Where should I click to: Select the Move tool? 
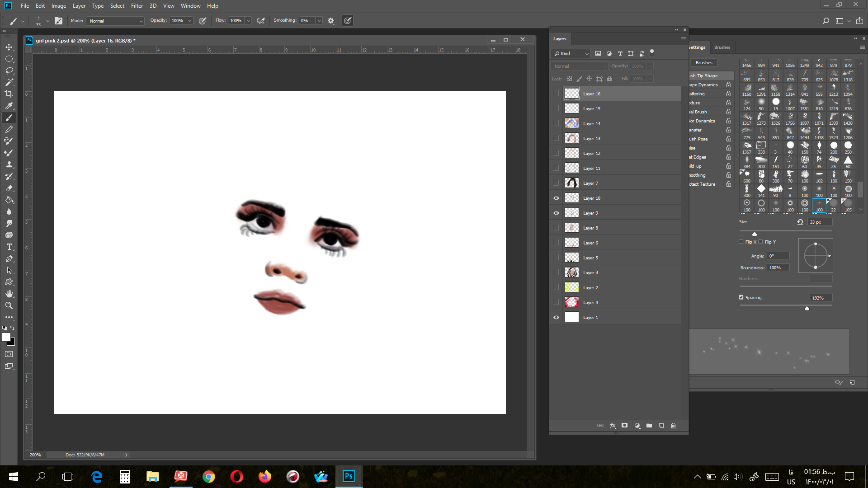9,47
